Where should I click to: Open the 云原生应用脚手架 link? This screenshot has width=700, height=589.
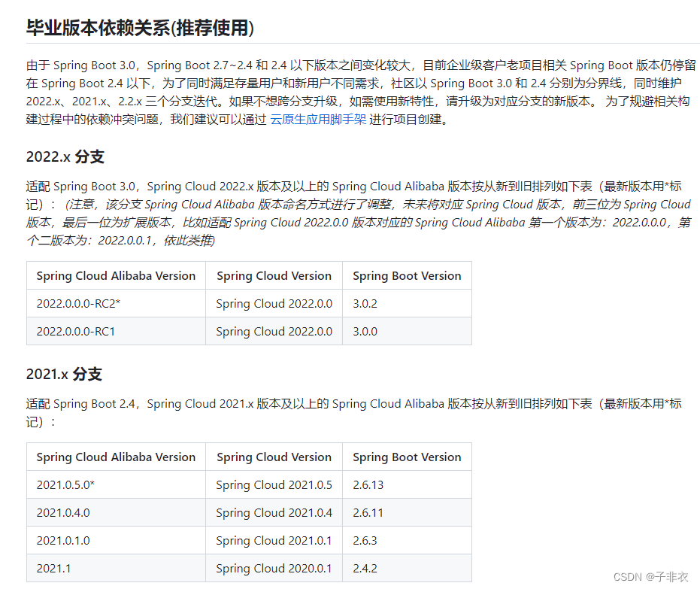pos(318,119)
